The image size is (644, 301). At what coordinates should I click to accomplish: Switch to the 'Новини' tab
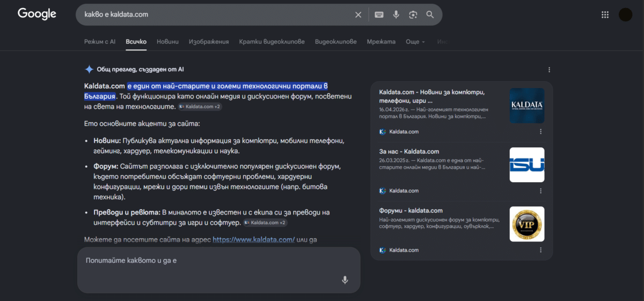coord(167,41)
